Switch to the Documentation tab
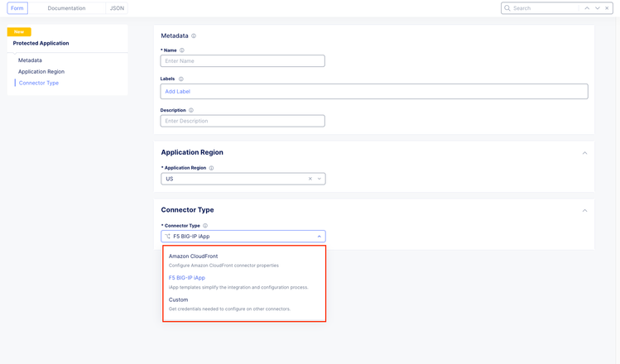This screenshot has height=364, width=620. [66, 8]
